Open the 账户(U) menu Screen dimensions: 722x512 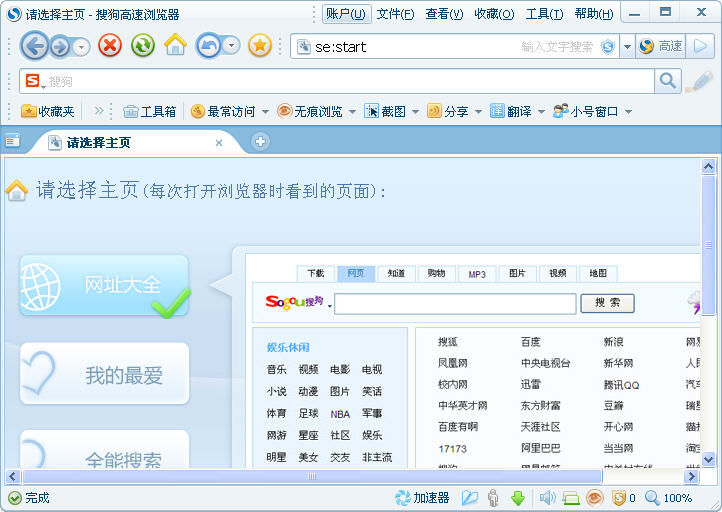tap(345, 14)
